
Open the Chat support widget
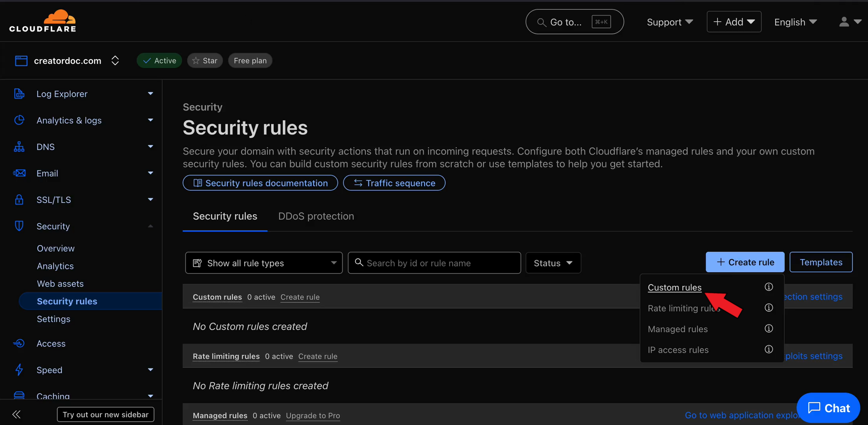click(828, 408)
